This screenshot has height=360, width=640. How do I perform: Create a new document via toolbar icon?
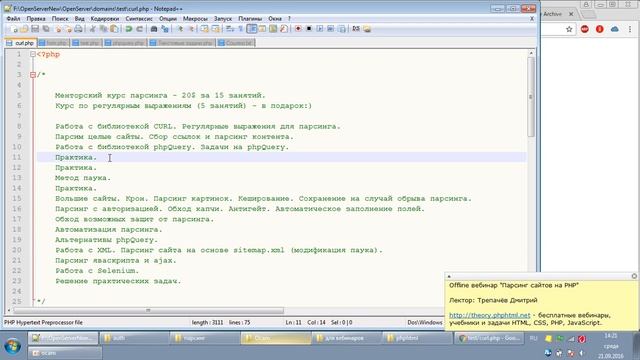tap(14, 29)
